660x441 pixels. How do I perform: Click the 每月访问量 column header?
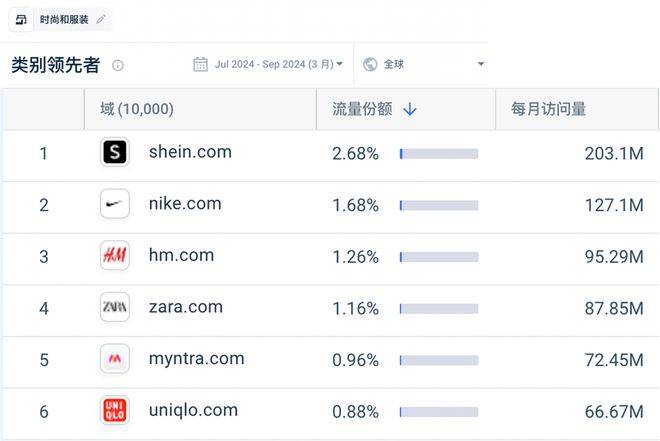click(548, 109)
